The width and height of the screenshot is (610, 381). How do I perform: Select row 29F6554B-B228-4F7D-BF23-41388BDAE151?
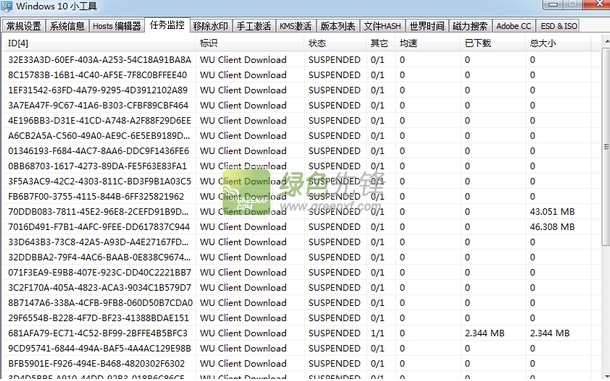click(x=302, y=318)
